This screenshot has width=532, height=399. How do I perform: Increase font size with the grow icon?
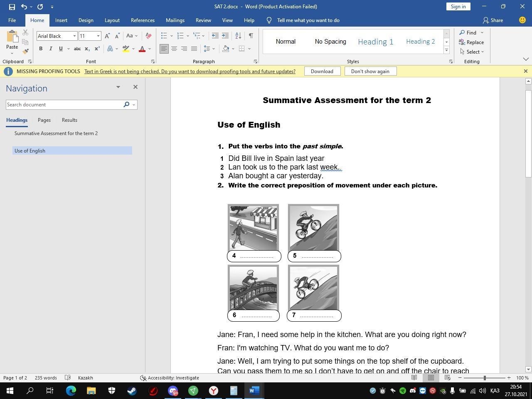click(x=108, y=36)
